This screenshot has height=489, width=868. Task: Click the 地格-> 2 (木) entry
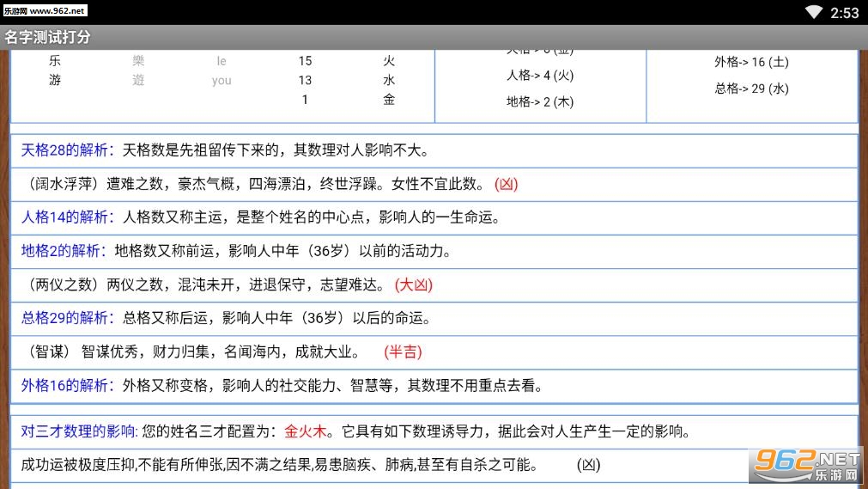(x=540, y=102)
